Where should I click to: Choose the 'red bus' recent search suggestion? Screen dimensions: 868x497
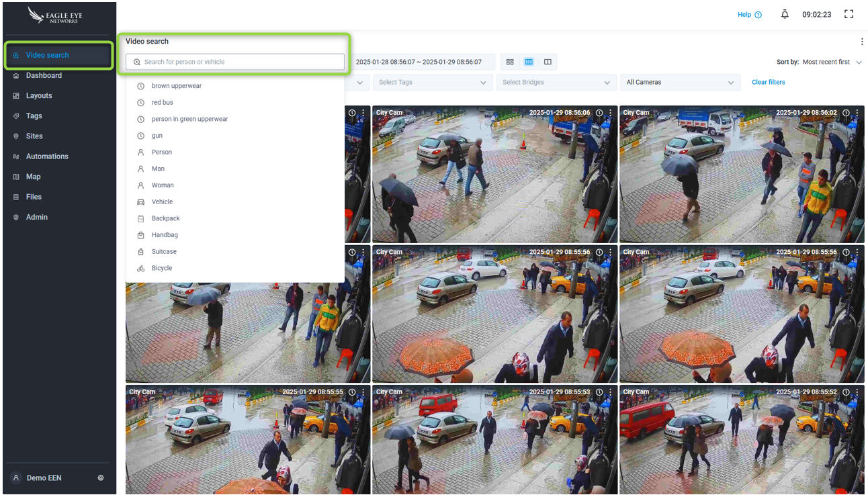[162, 103]
